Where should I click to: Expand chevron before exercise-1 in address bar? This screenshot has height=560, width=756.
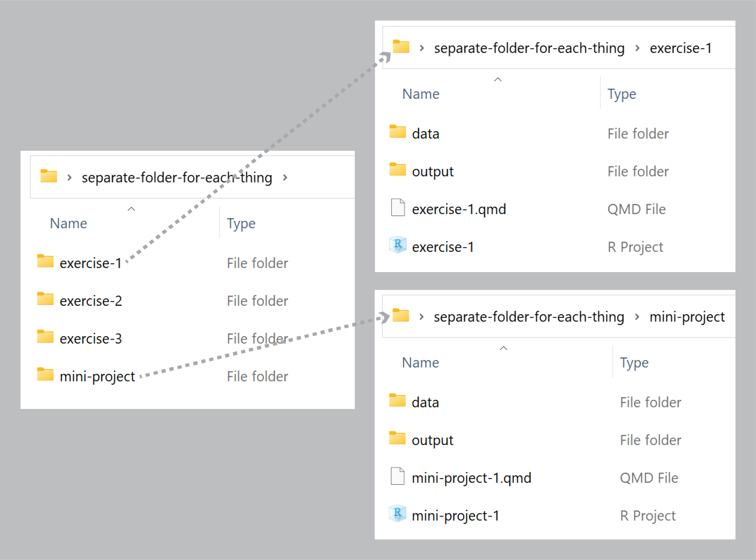[x=637, y=48]
